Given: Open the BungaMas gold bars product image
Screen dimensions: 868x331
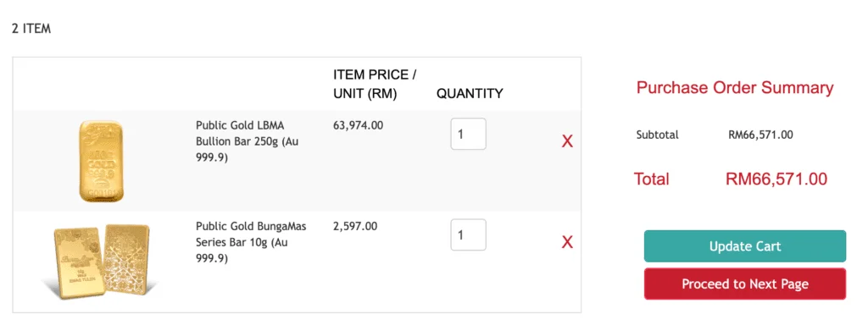Looking at the screenshot, I should pos(101,260).
